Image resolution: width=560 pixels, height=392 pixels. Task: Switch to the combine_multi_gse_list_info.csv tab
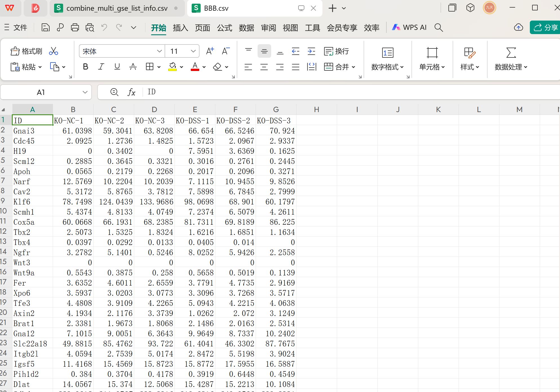pos(117,8)
